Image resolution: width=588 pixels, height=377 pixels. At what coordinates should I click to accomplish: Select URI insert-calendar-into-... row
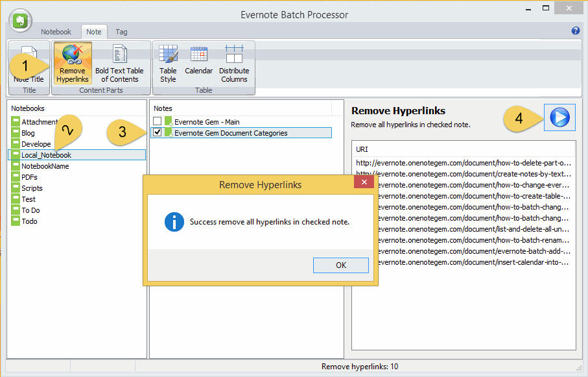click(x=475, y=262)
